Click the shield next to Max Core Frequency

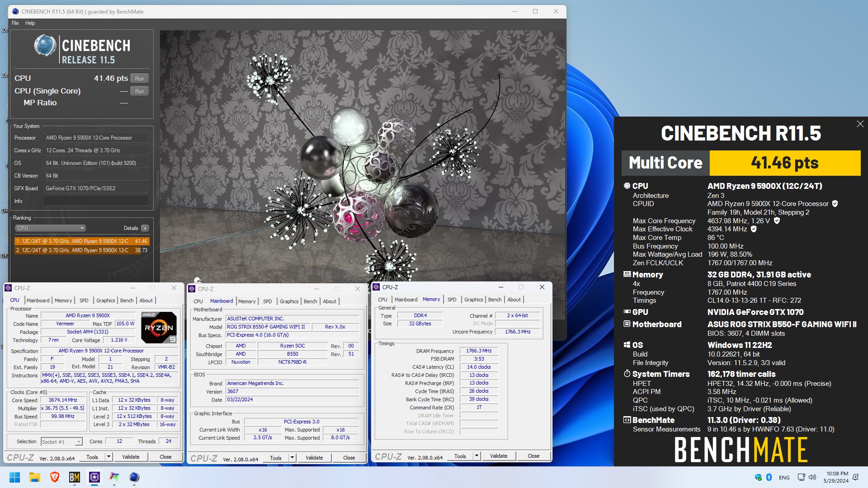777,221
